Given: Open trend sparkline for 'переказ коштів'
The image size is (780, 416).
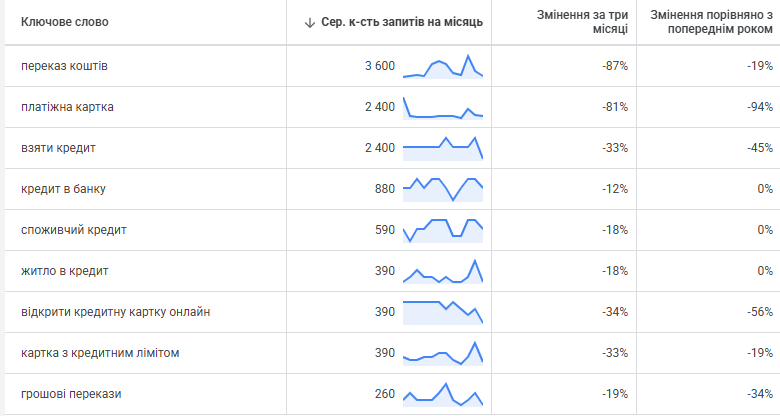Looking at the screenshot, I should [x=443, y=66].
